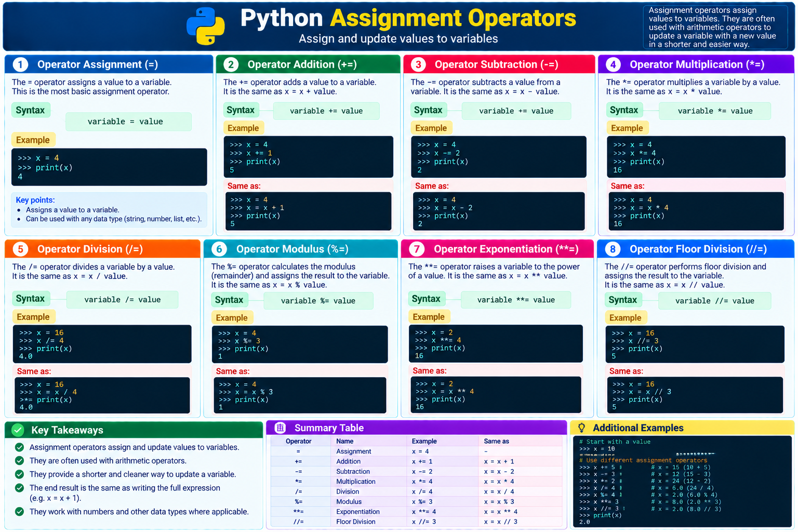Select the number 2 badge beside Operator Addition
The height and width of the screenshot is (532, 798).
(x=231, y=64)
